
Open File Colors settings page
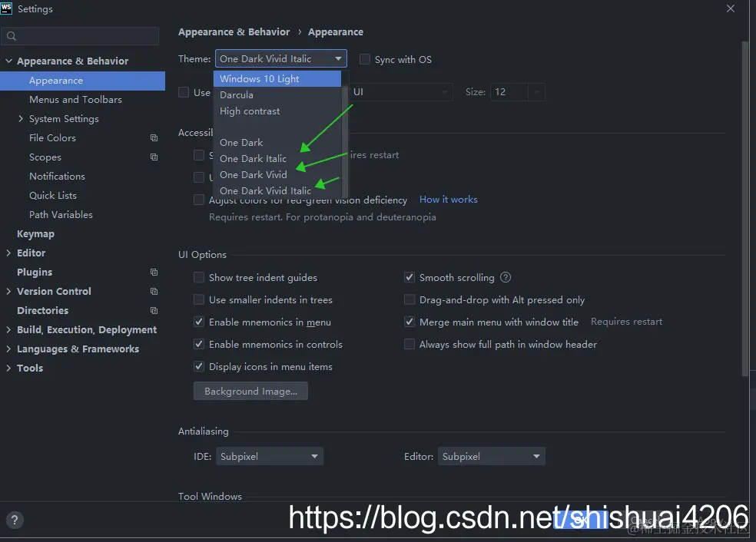point(52,137)
